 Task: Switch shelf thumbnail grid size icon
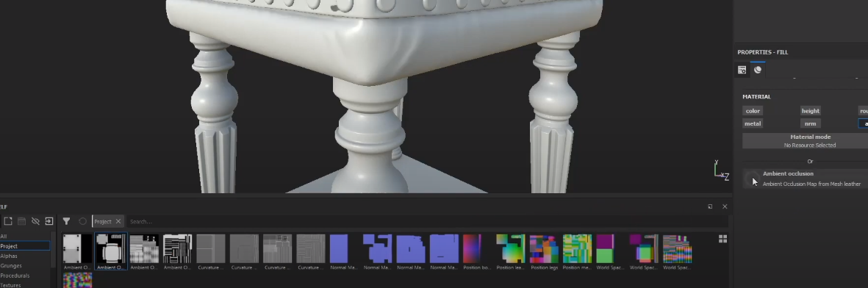click(722, 239)
